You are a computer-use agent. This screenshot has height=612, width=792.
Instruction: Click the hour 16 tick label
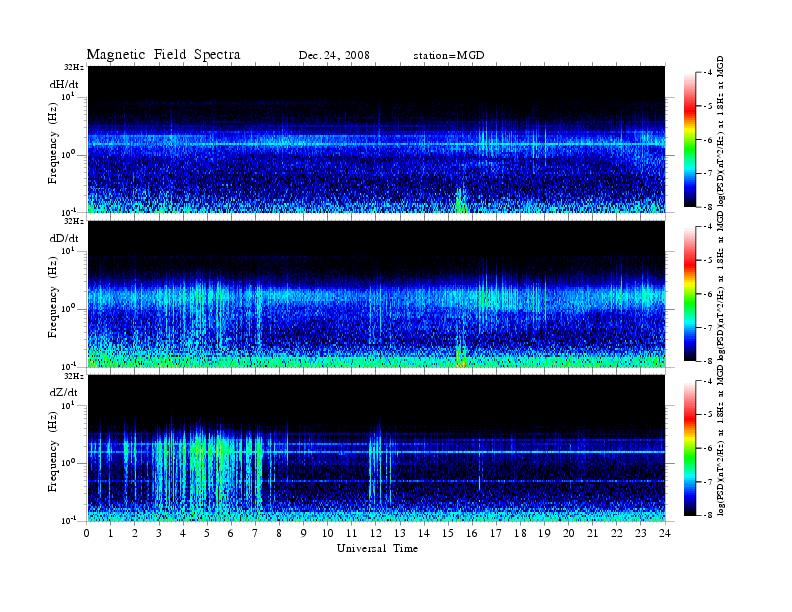472,534
